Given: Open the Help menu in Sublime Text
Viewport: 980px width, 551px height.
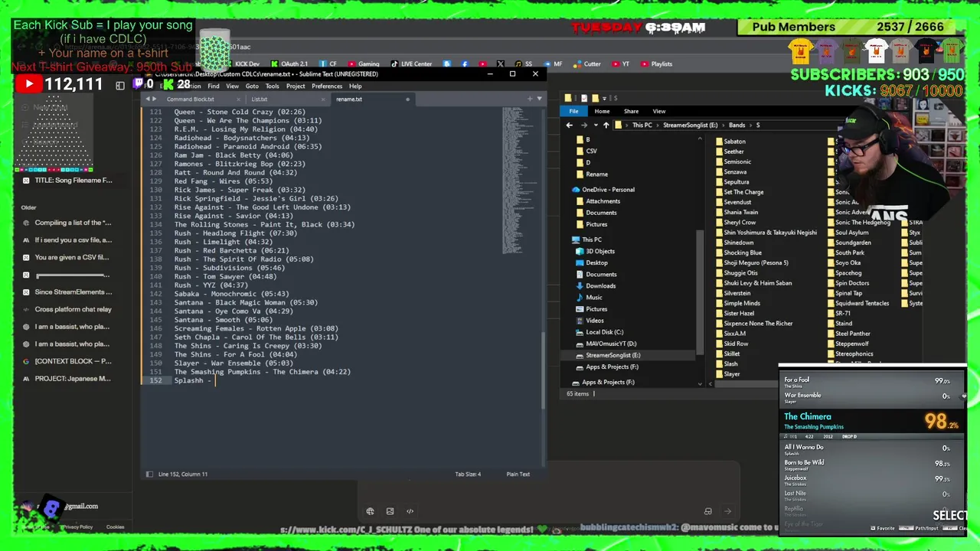Looking at the screenshot, I should [355, 86].
